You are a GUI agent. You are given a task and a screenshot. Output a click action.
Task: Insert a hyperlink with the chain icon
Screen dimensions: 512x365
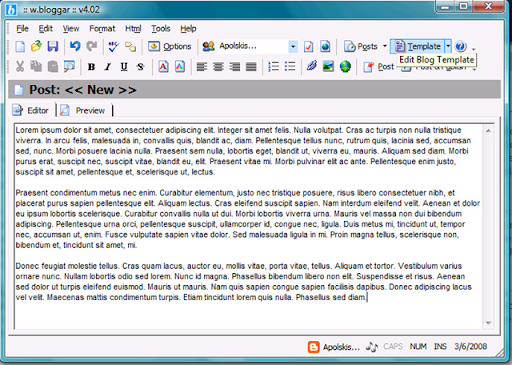312,66
